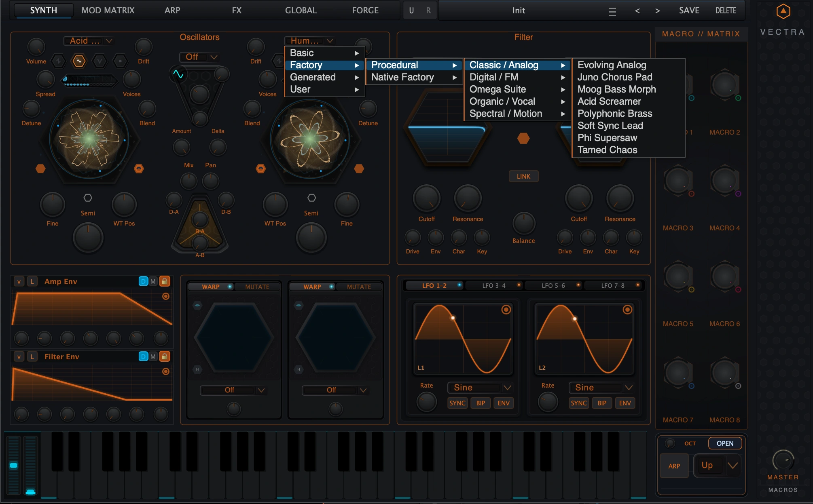Click the cyan sine wave icon under Oscillators
The image size is (813, 504).
pos(178,74)
